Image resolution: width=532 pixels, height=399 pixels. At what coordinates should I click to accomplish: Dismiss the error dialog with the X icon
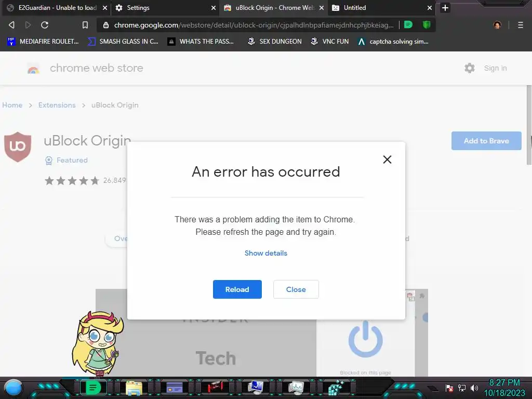point(387,159)
